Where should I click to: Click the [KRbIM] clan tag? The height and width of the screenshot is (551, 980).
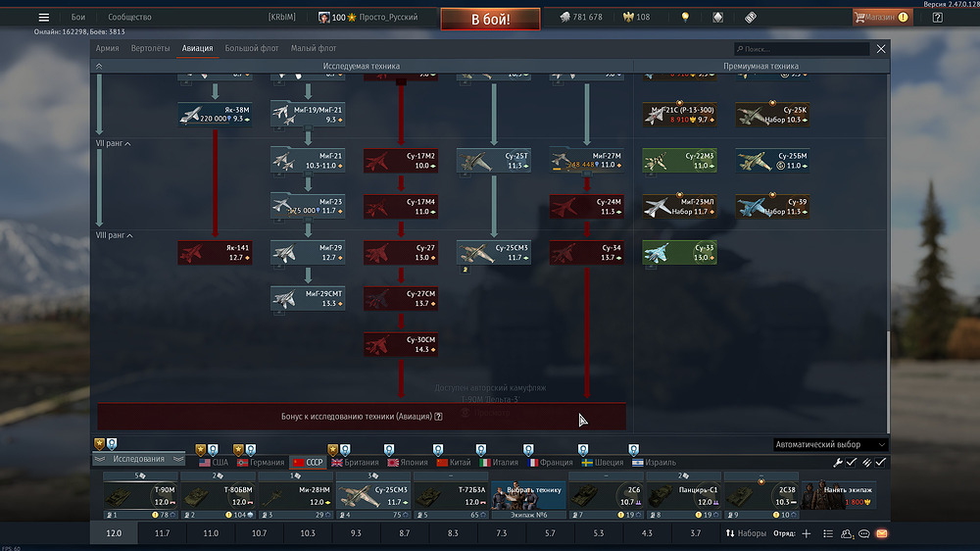(282, 18)
